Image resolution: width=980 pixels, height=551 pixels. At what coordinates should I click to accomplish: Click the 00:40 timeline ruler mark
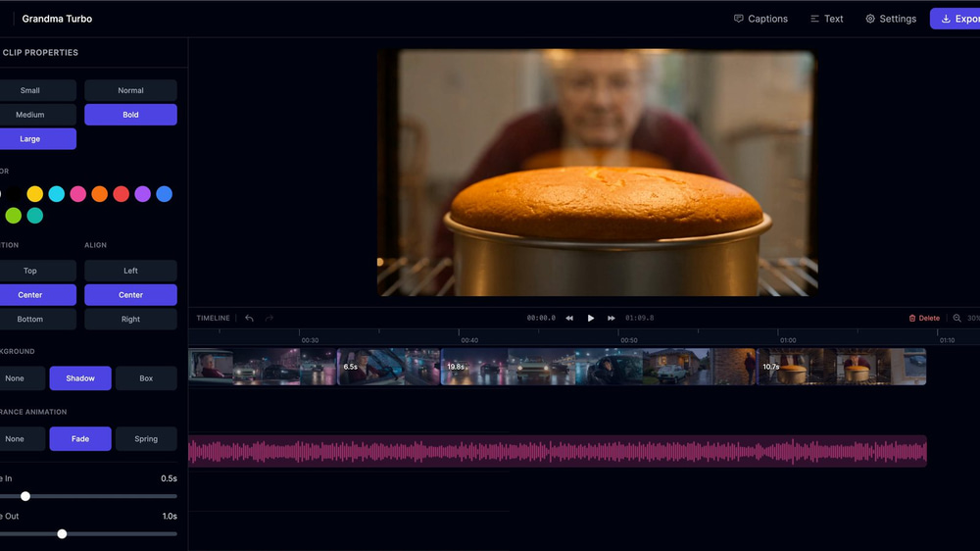(469, 340)
